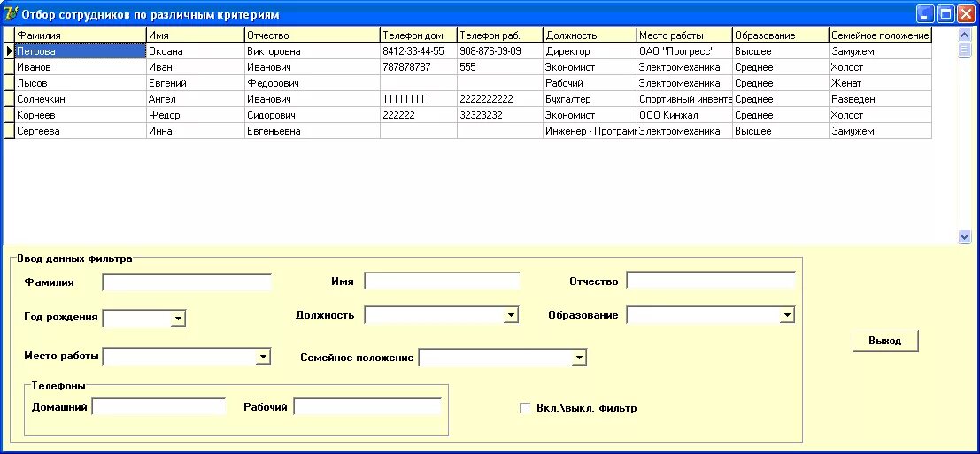Select the Солнечкин surname cell
The image size is (980, 454).
[81, 99]
